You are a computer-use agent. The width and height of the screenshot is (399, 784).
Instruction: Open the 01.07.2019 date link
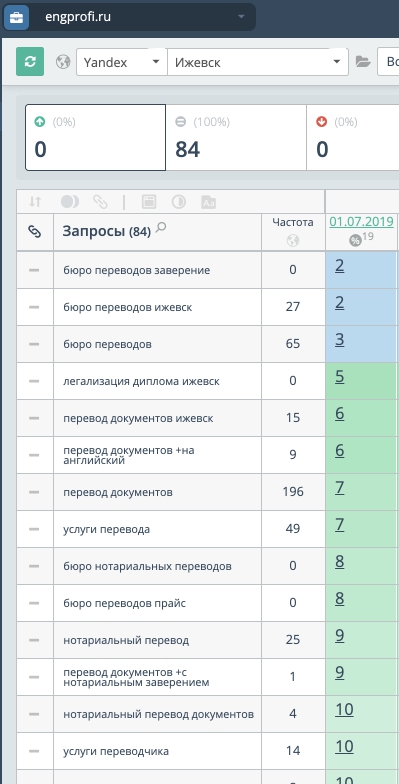[x=361, y=222]
